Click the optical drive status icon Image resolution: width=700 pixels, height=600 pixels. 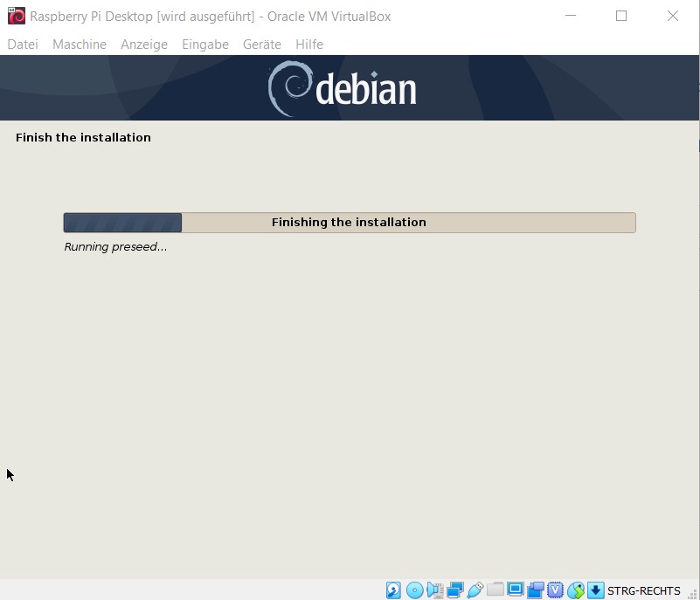415,590
